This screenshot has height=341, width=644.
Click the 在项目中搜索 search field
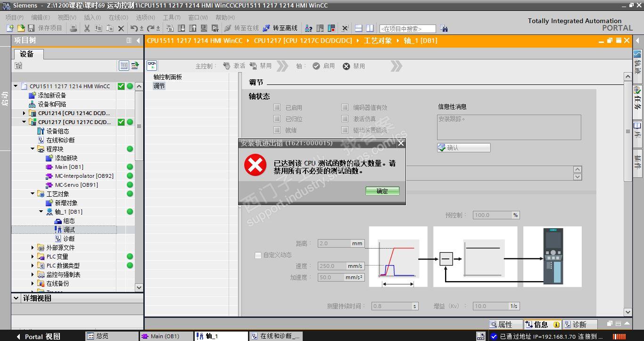pos(408,29)
